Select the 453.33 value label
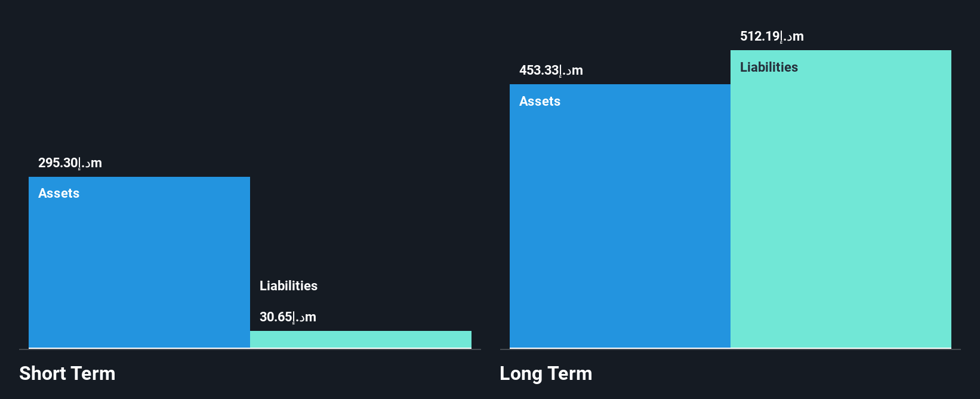Screen dimensions: 980x399 pyautogui.click(x=551, y=70)
